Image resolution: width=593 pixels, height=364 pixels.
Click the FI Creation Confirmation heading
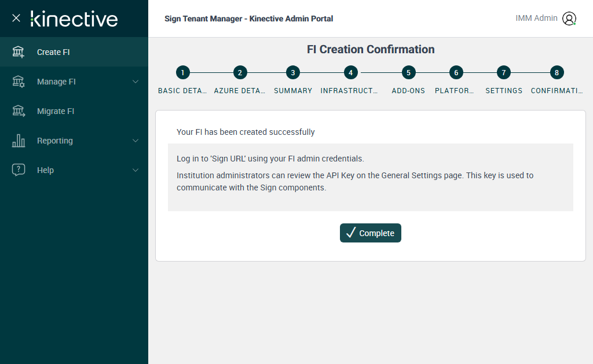point(371,50)
